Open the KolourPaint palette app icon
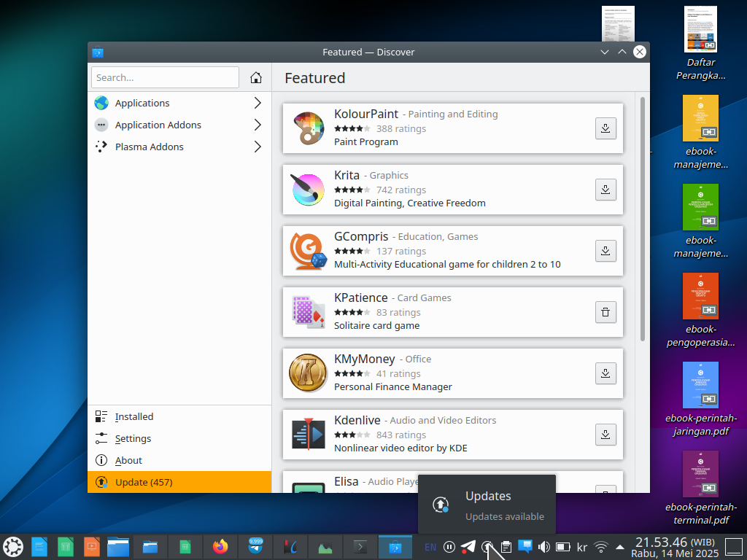The width and height of the screenshot is (747, 560). [309, 128]
